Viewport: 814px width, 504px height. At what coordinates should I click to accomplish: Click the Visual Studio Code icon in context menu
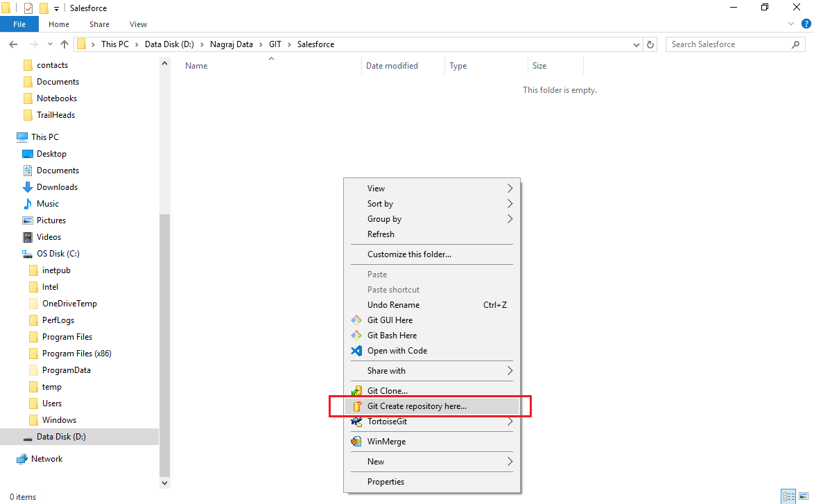pyautogui.click(x=356, y=351)
